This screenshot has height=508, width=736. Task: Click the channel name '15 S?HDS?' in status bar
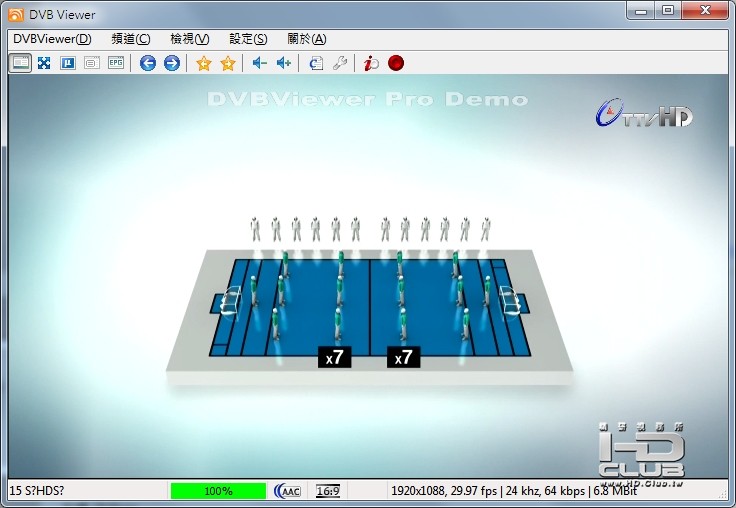pyautogui.click(x=37, y=491)
